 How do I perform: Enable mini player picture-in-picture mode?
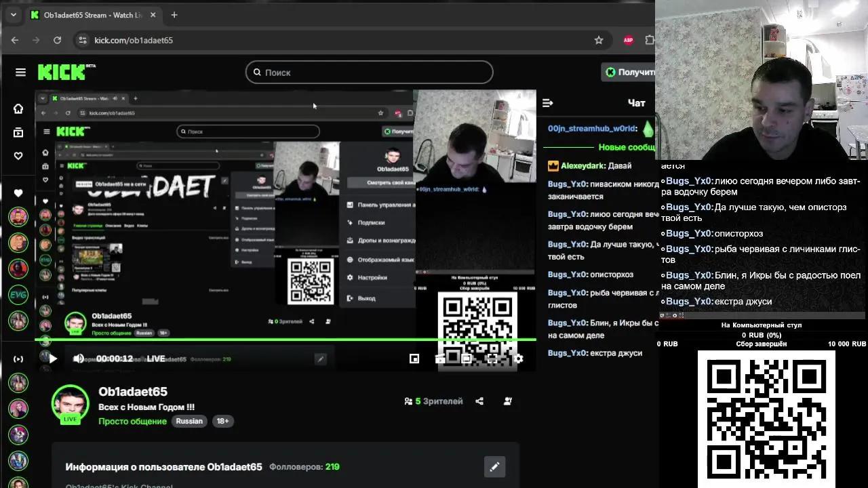tap(414, 359)
